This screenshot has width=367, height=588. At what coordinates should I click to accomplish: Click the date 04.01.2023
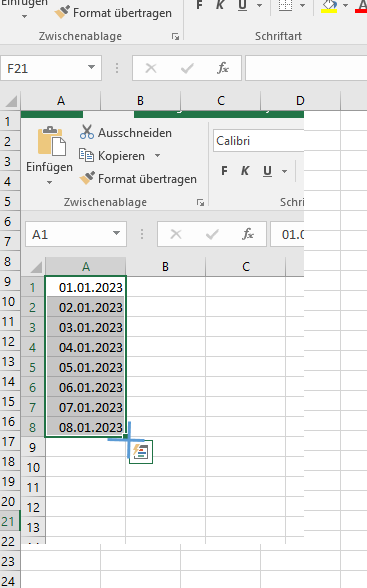point(91,348)
